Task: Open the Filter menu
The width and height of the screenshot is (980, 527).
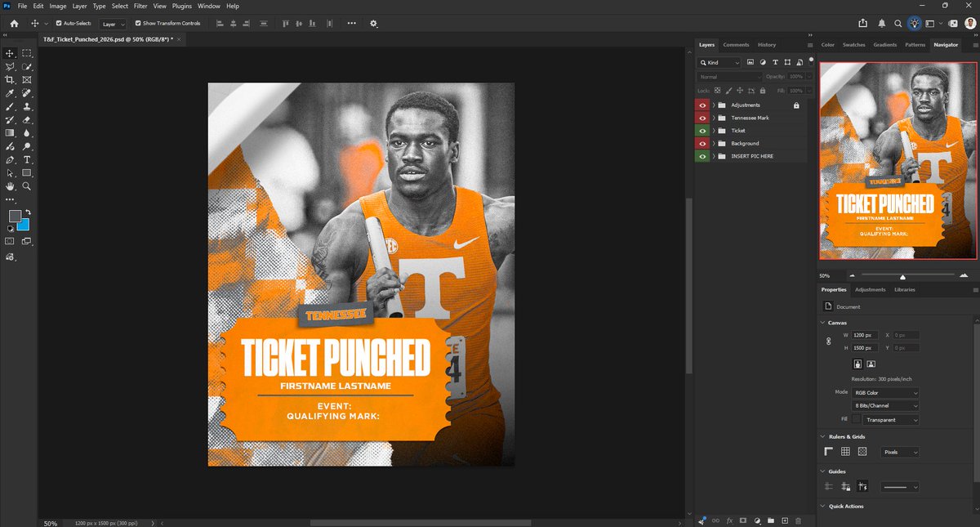Action: [x=140, y=6]
